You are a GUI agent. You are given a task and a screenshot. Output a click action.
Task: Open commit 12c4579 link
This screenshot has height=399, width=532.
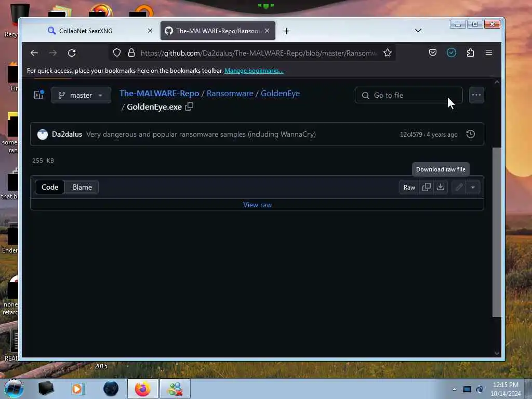coord(411,135)
